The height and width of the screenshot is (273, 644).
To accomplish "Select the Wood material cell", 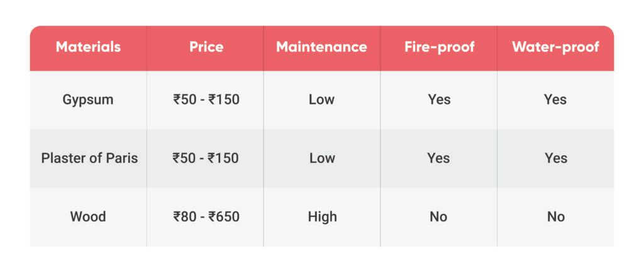I will coord(88,216).
